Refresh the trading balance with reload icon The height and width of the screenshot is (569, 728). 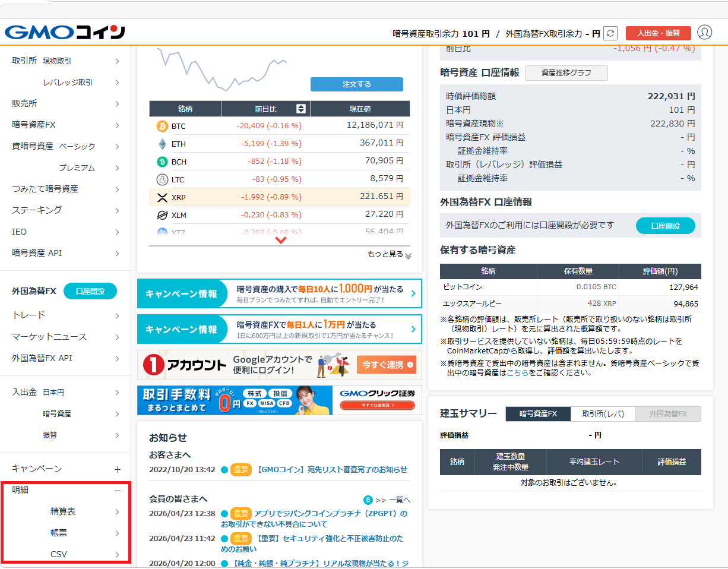(610, 33)
